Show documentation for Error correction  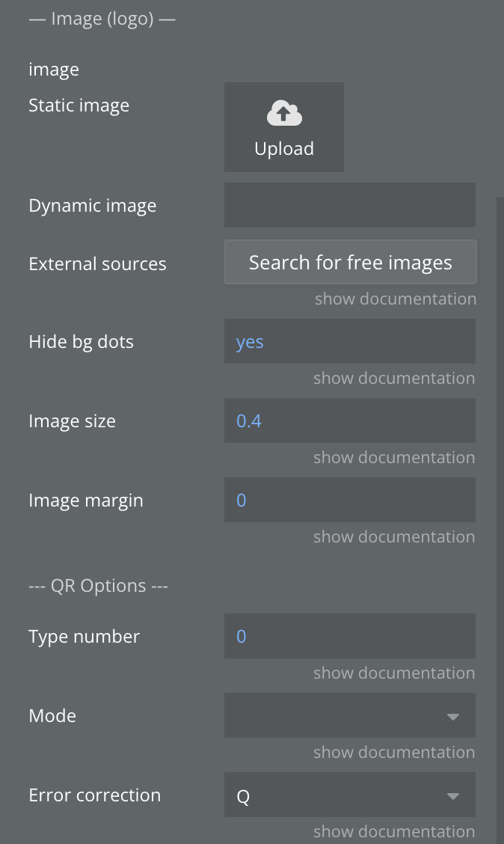point(394,832)
